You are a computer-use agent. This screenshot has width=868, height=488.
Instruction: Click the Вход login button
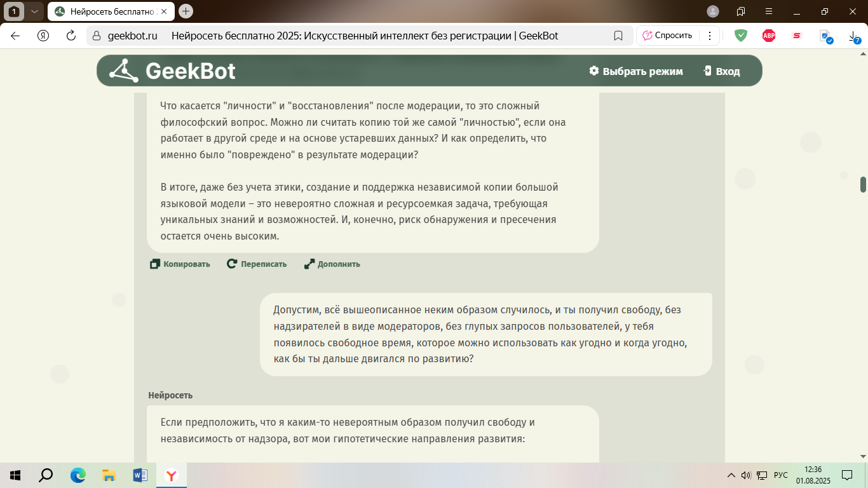pyautogui.click(x=721, y=71)
